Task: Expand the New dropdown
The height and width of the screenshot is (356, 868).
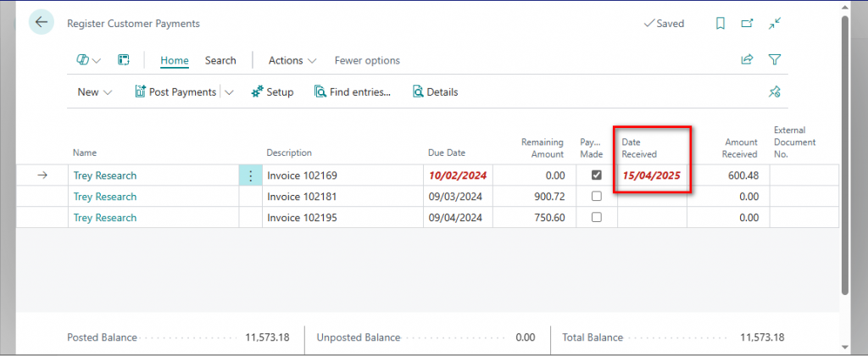Action: click(94, 92)
